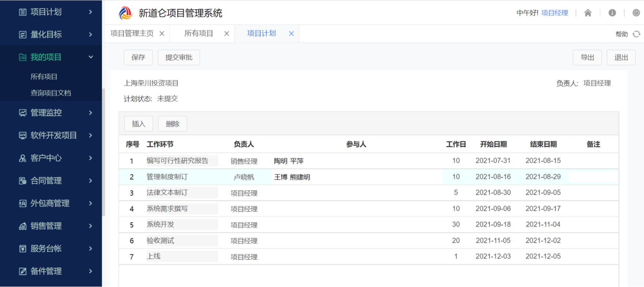This screenshot has width=644, height=287.
Task: Click the 保存 button
Action: (138, 57)
